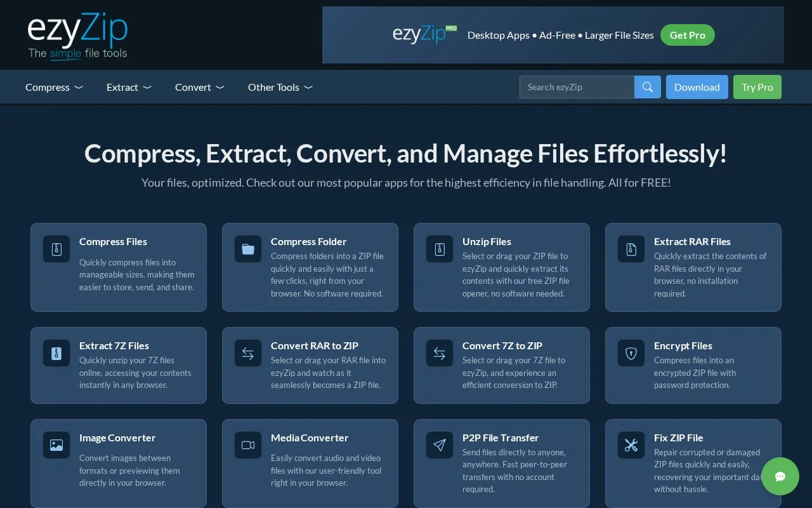Click the search magnifier button
Image resolution: width=812 pixels, height=508 pixels.
click(648, 87)
